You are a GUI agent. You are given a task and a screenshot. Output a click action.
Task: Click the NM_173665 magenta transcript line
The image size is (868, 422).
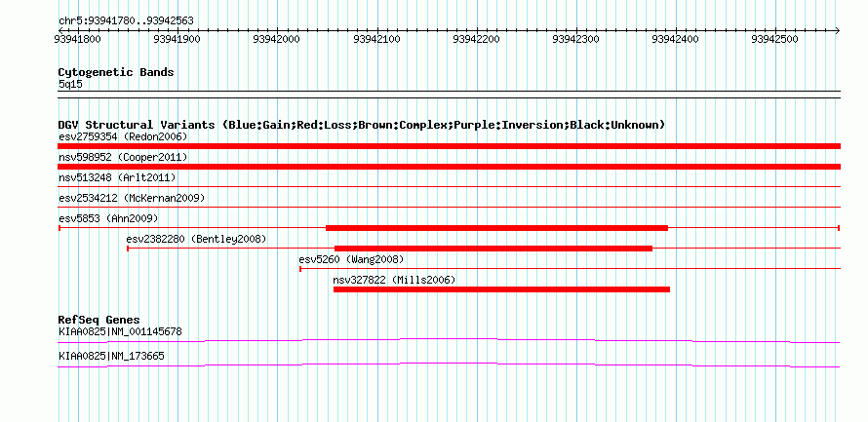pos(449,365)
